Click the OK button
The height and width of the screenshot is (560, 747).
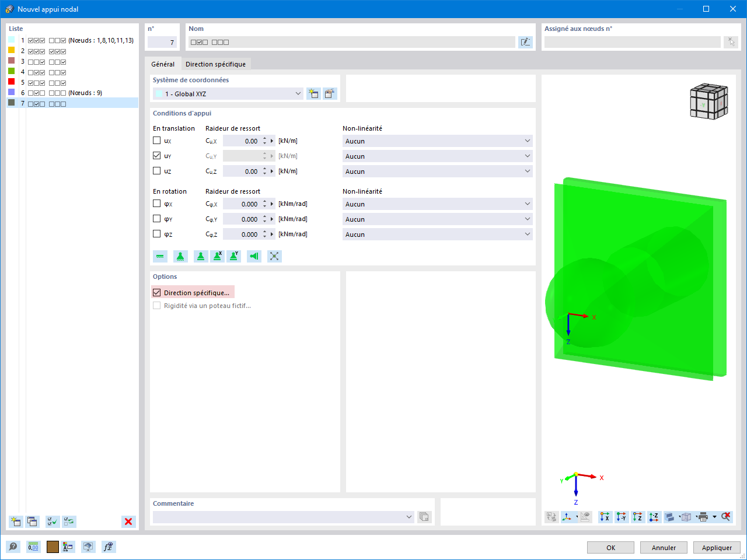610,548
